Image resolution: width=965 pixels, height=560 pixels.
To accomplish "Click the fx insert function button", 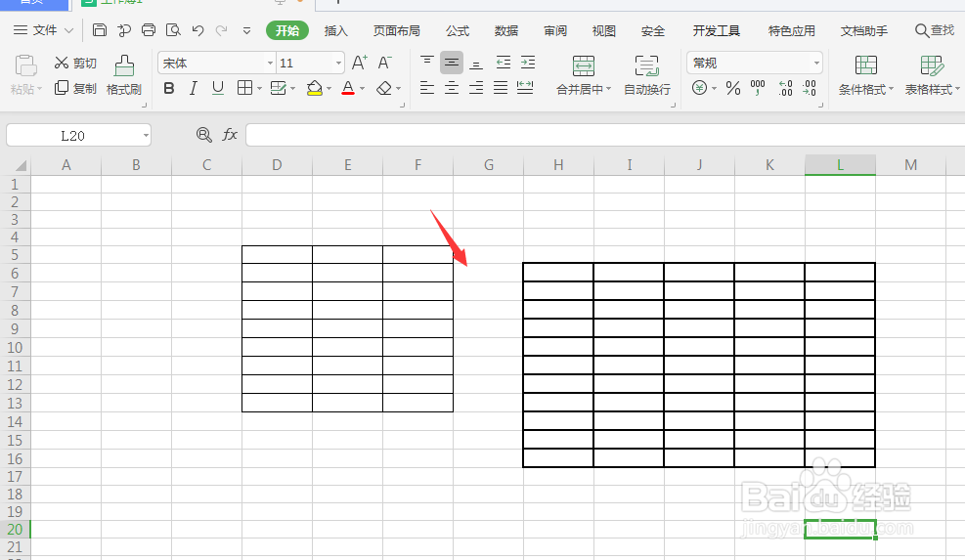I will (x=230, y=135).
